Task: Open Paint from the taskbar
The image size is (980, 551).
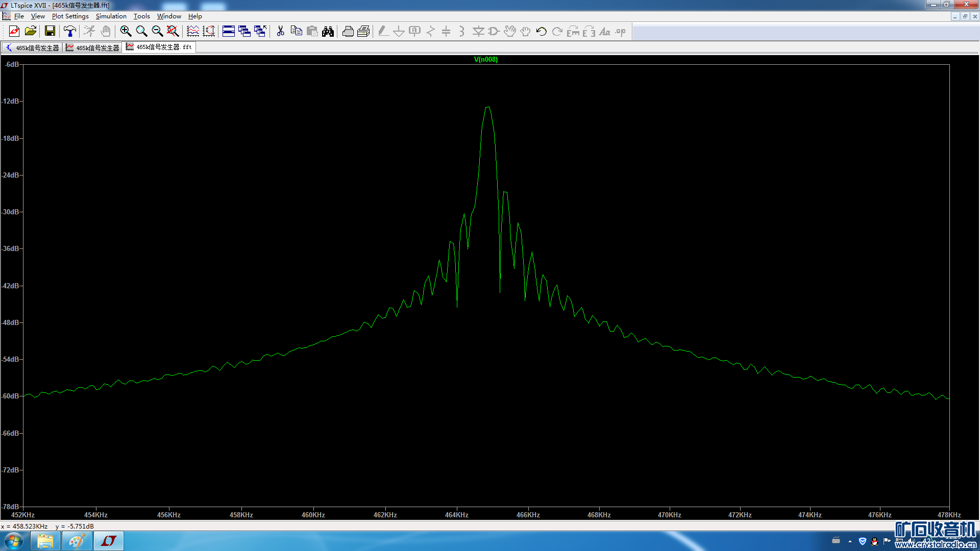Action: [77, 541]
